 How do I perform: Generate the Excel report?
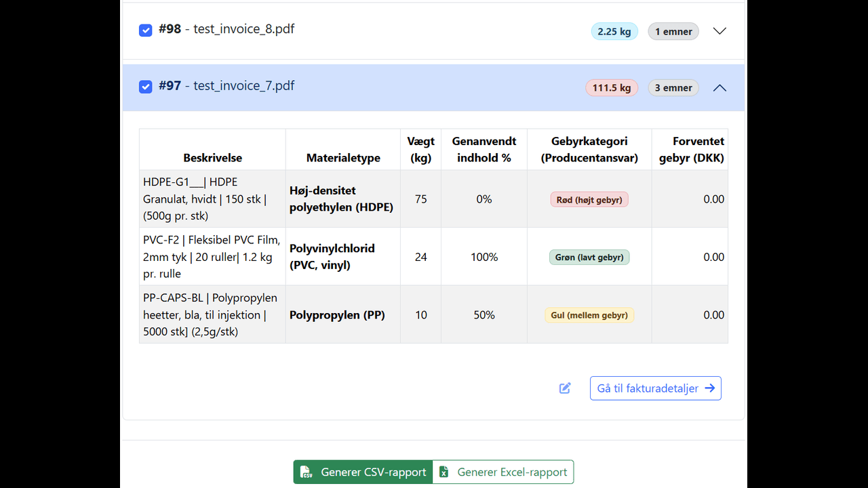tap(503, 472)
